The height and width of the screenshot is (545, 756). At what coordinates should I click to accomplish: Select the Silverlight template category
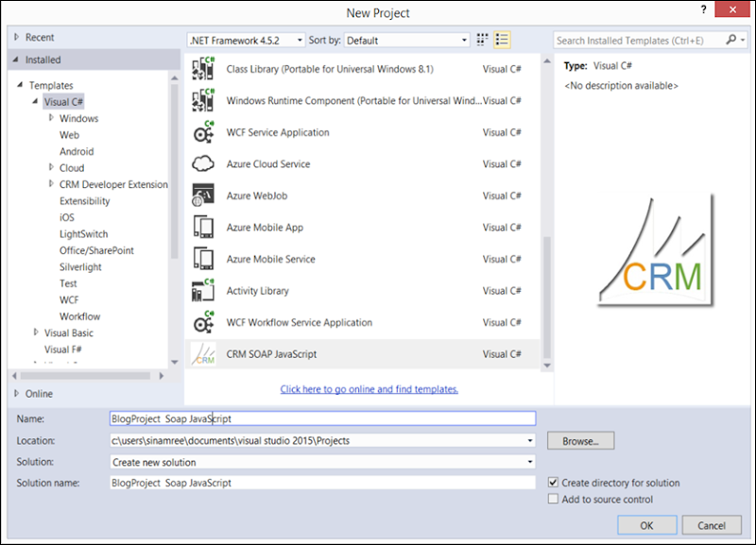80,267
